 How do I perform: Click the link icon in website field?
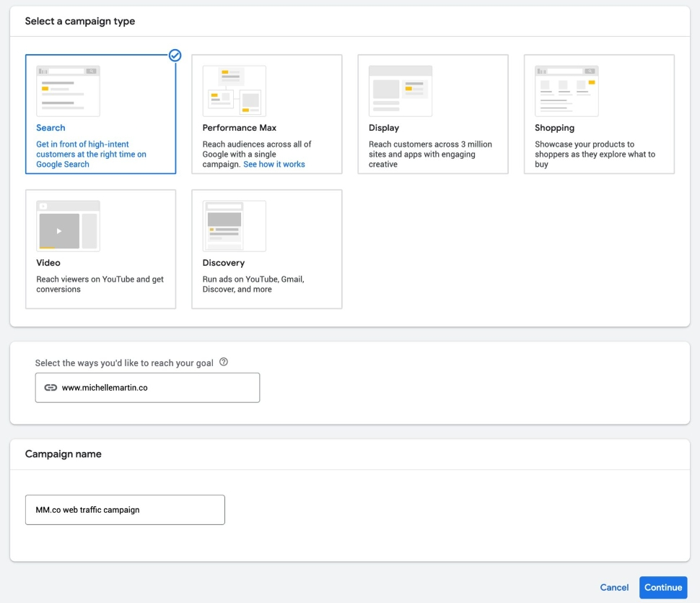pyautogui.click(x=51, y=388)
